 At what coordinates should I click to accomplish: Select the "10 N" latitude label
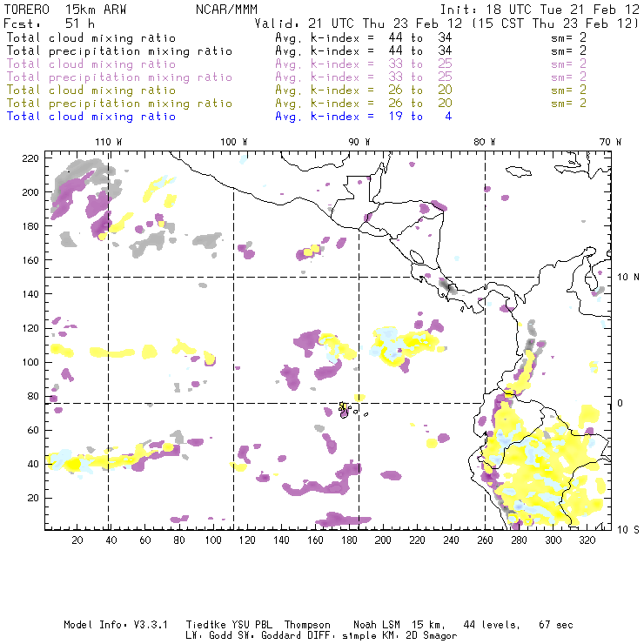[628, 278]
